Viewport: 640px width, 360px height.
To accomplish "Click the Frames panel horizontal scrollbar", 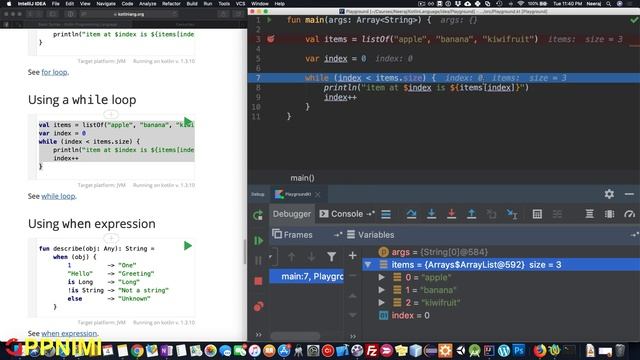I will pyautogui.click(x=296, y=336).
